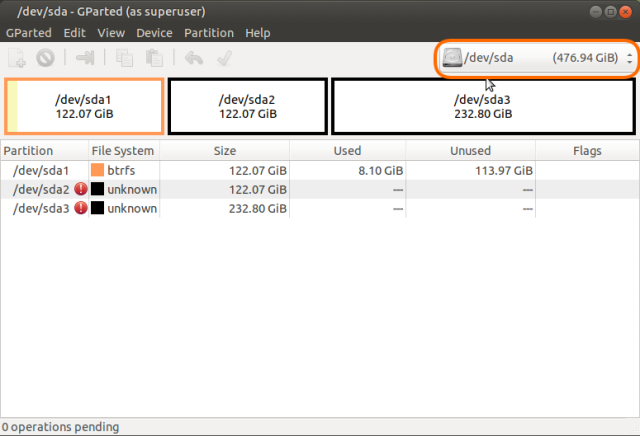Select the /dev/sda3 block in the disk map
The width and height of the screenshot is (640, 436).
coord(483,106)
